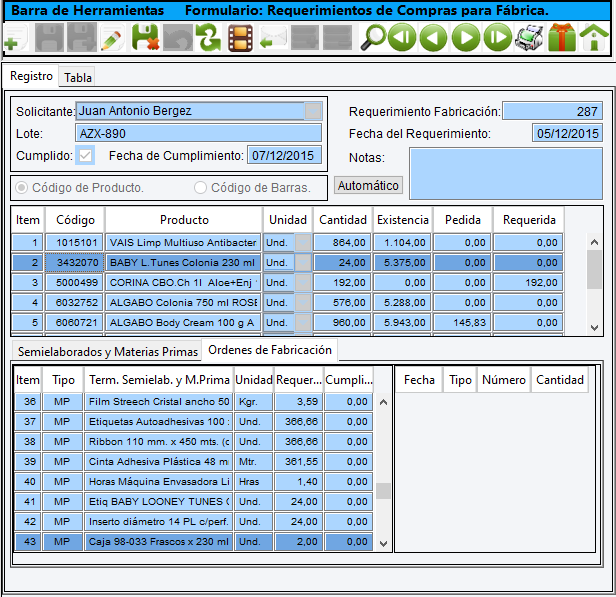
Task: Click Requerida value 192,00
Action: pyautogui.click(x=528, y=283)
